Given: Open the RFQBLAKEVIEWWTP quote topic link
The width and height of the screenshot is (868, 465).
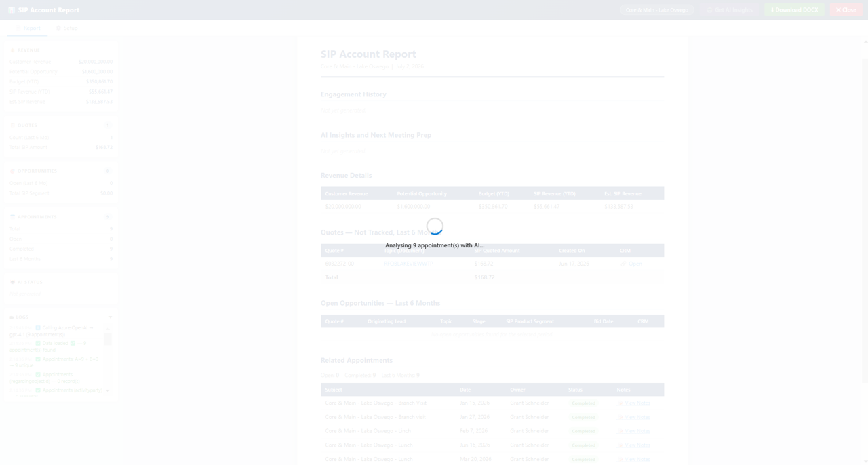Looking at the screenshot, I should 408,264.
